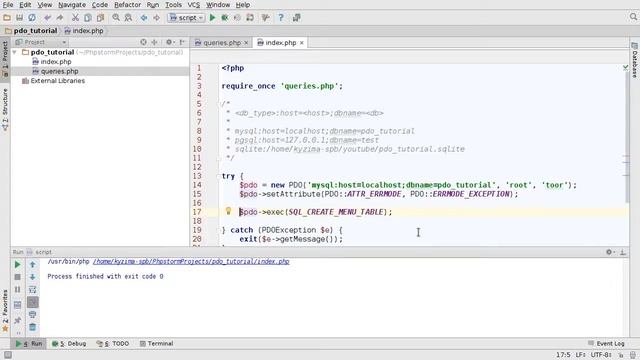640x360 pixels.
Task: Toggle scroll to end in Run console
Action: [32, 302]
